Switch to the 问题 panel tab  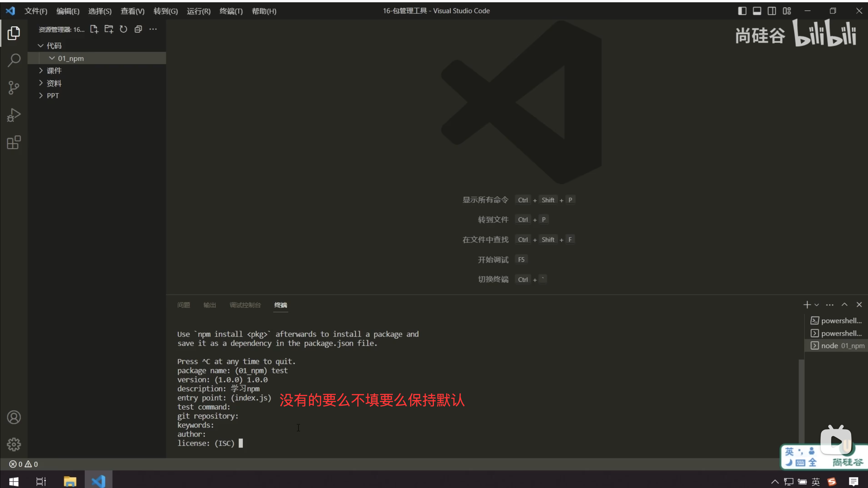[x=184, y=305]
